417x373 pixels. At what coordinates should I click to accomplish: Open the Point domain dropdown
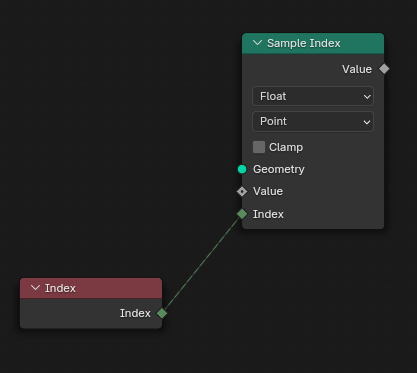[x=313, y=121]
